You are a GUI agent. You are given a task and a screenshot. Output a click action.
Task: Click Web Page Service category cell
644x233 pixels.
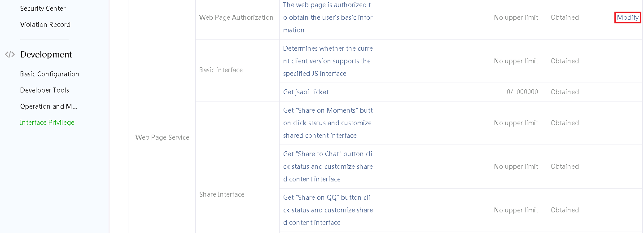tap(162, 137)
